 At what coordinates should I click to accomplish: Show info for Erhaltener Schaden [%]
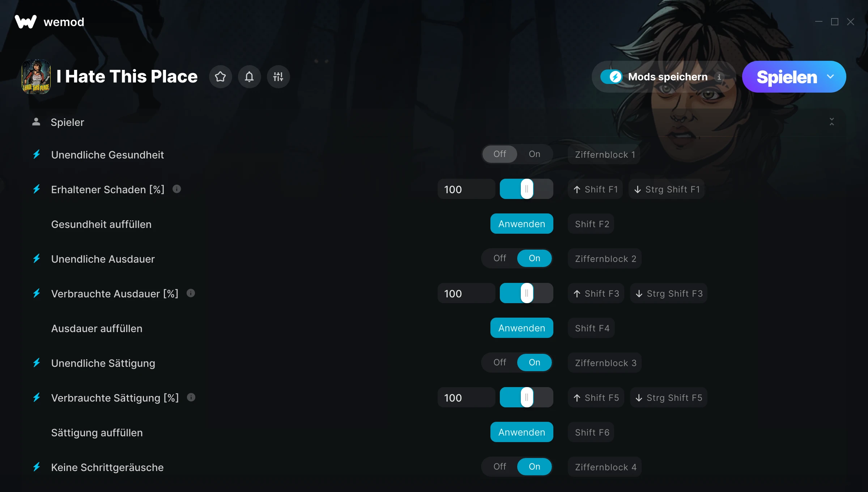[x=176, y=189]
